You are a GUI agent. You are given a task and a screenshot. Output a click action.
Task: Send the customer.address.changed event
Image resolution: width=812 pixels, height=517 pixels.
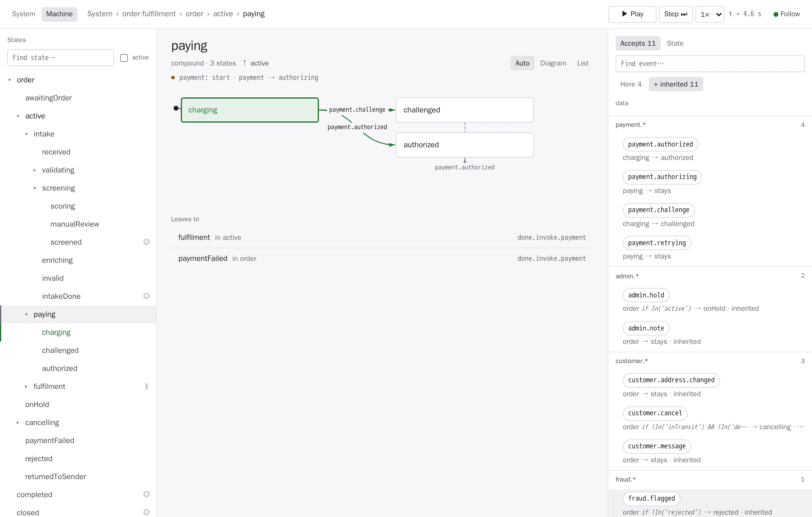point(671,380)
